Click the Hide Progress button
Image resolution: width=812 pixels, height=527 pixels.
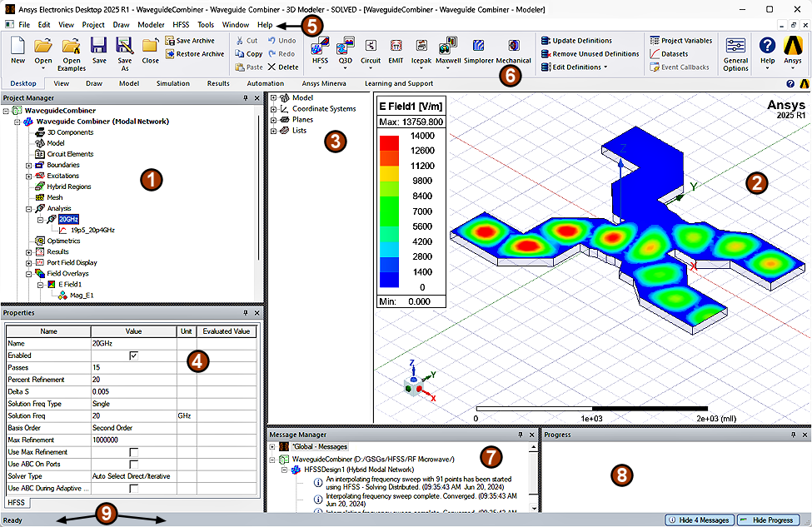pos(768,520)
